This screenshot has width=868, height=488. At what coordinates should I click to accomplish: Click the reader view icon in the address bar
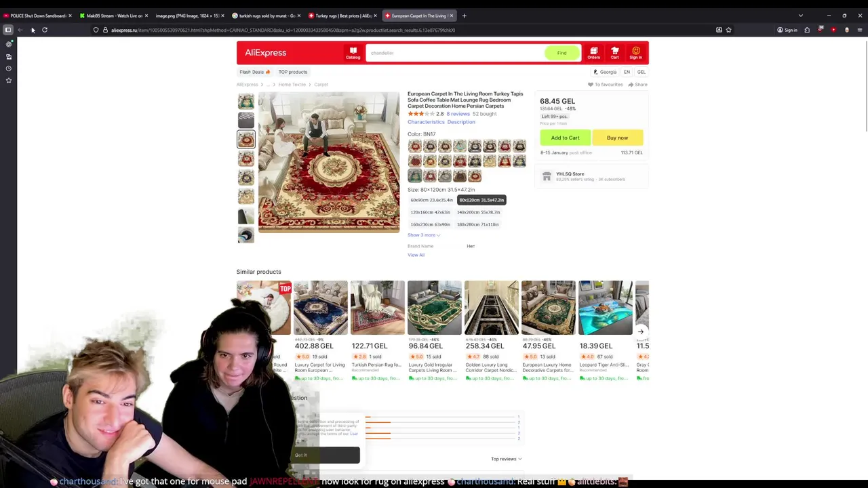click(x=719, y=30)
